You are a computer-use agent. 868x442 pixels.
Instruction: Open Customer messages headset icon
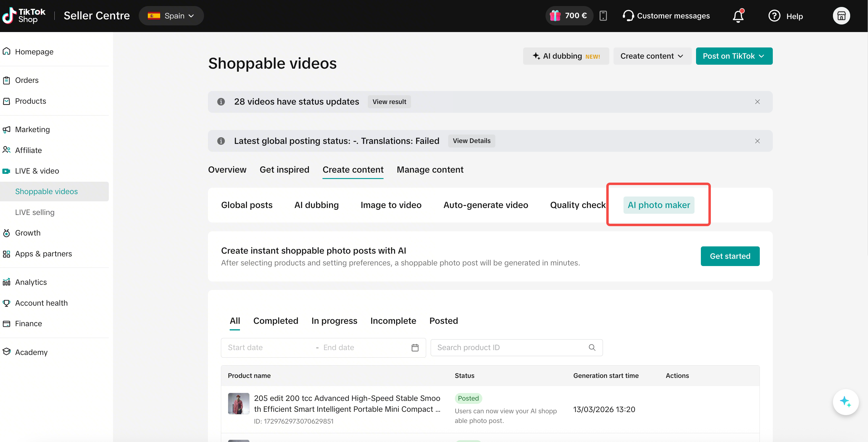coord(628,16)
